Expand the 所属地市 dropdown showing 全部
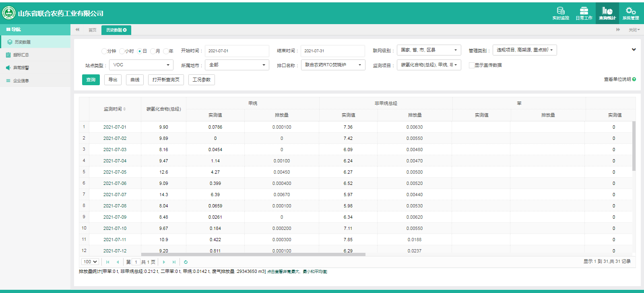Image resolution: width=644 pixels, height=293 pixels. (x=237, y=65)
